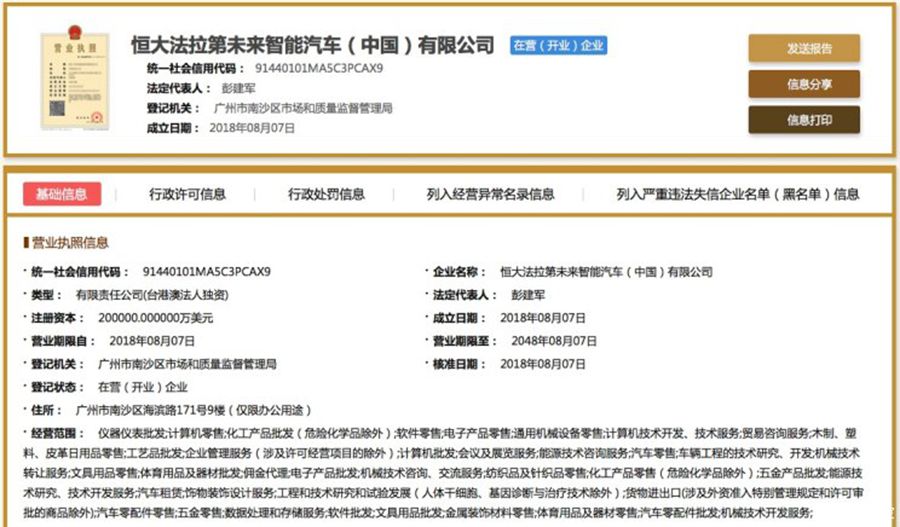This screenshot has height=527, width=900.
Task: Click the 在营(开业)企业 status badge
Action: [x=558, y=46]
